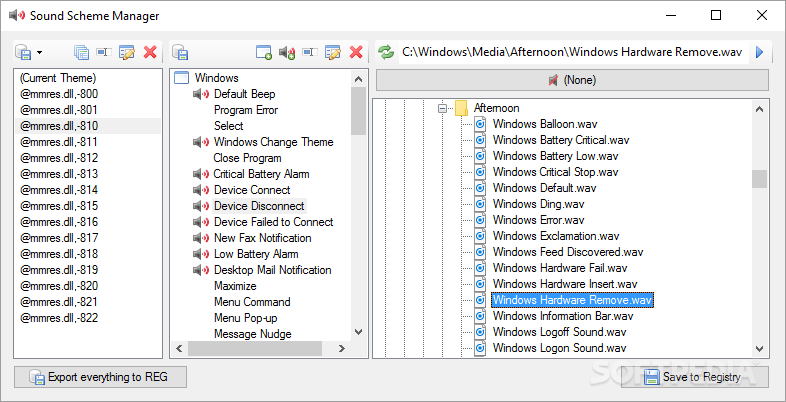786x402 pixels.
Task: Play the selected sound with the blue arrow
Action: pos(759,52)
